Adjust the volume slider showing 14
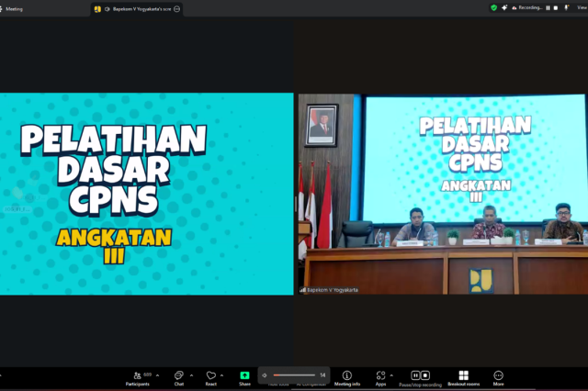Screen dimensions: 588x391 pyautogui.click(x=294, y=374)
